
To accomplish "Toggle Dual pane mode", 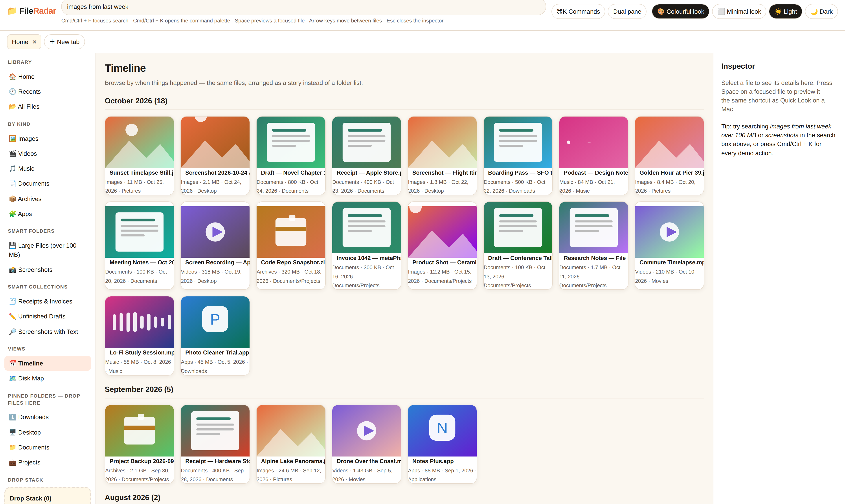I will pyautogui.click(x=627, y=12).
